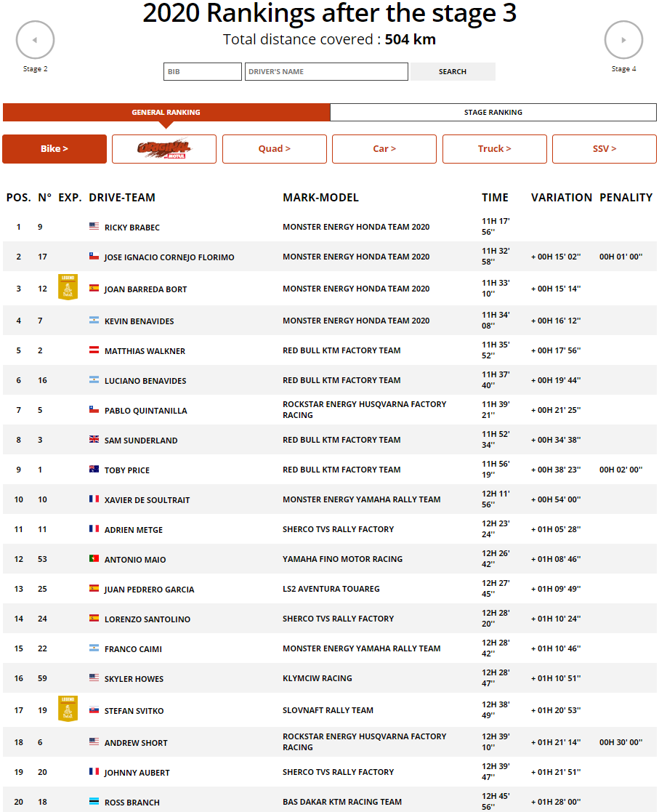Image resolution: width=667 pixels, height=812 pixels.
Task: Click into the Driver's Name search field
Action: (x=326, y=72)
